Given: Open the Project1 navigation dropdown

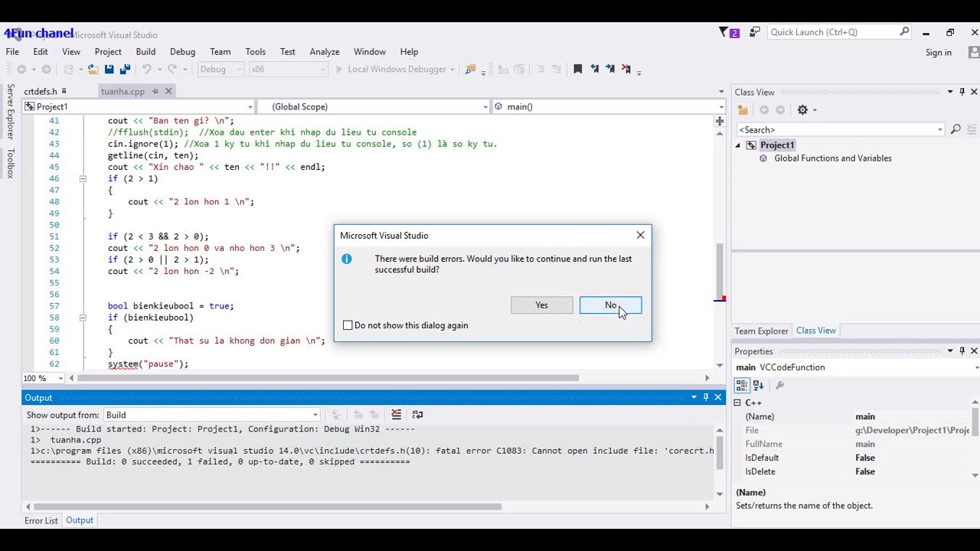Looking at the screenshot, I should tap(138, 106).
